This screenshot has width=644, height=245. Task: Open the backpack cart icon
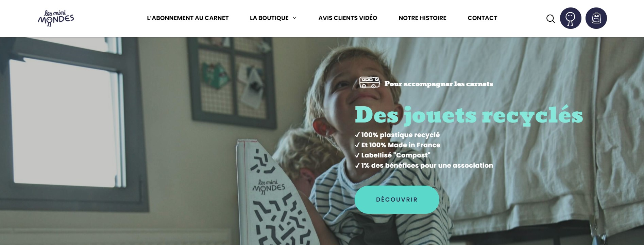tap(596, 18)
